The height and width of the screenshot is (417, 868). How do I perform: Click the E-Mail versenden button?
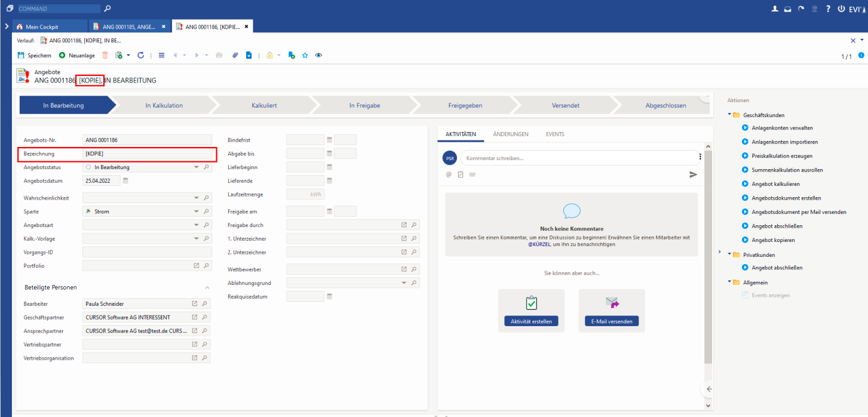pyautogui.click(x=612, y=321)
